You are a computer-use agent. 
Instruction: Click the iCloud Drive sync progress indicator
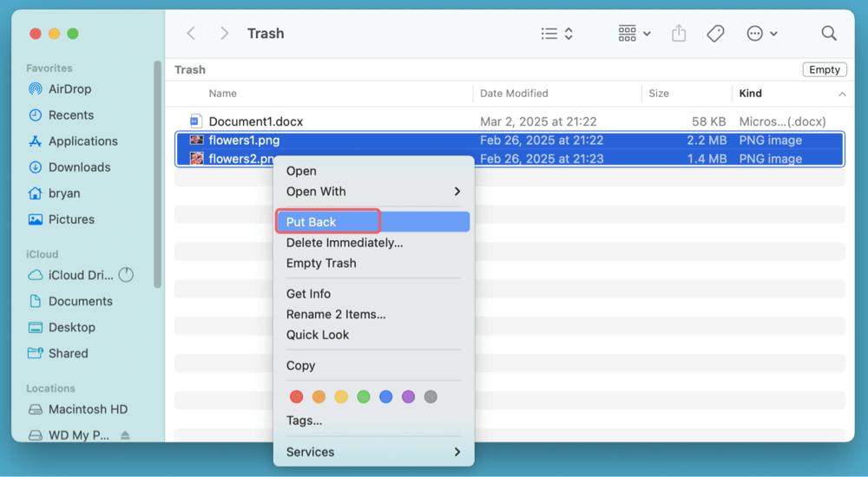tap(126, 274)
